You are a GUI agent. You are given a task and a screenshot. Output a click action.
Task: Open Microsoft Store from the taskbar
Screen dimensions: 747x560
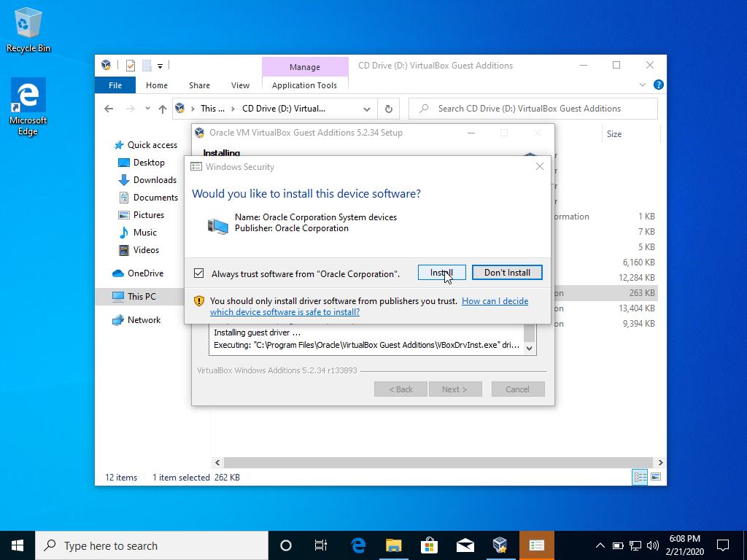[x=429, y=545]
